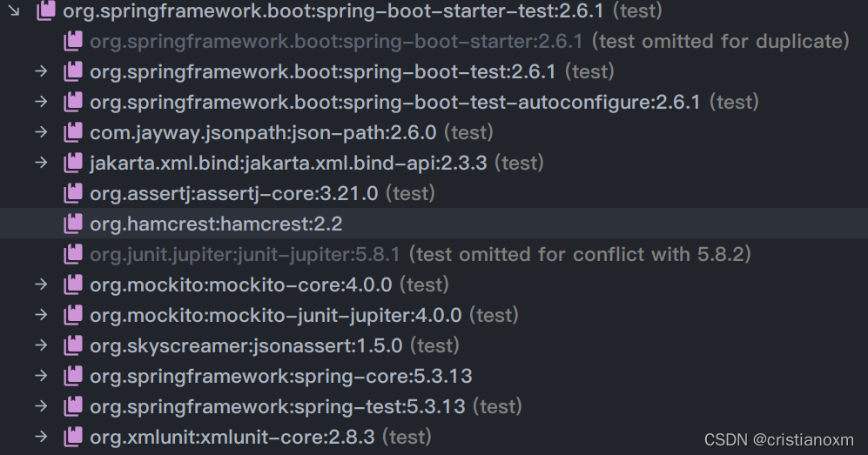Click library icon of jakarta.xml.bind-api
Screen dimensions: 868x455
73,163
